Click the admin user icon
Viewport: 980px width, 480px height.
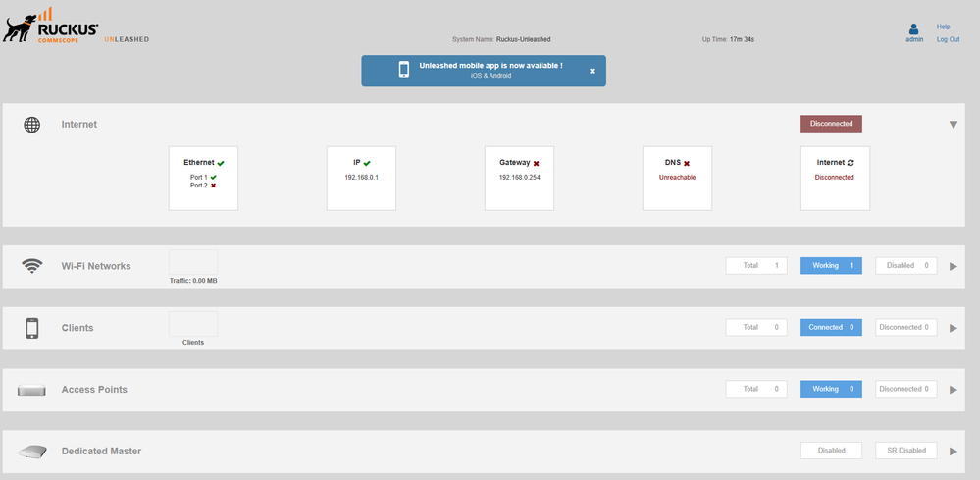pos(914,29)
